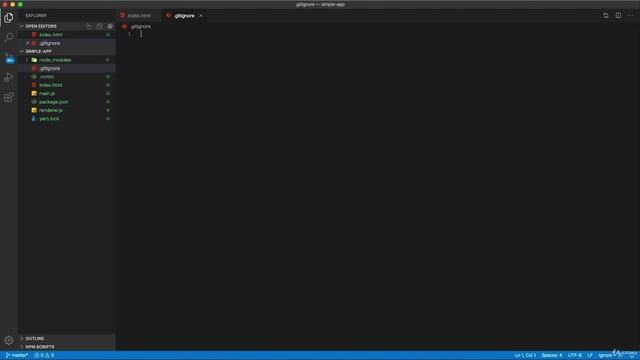Change end of line via LF
The image size is (640, 360).
pyautogui.click(x=589, y=356)
